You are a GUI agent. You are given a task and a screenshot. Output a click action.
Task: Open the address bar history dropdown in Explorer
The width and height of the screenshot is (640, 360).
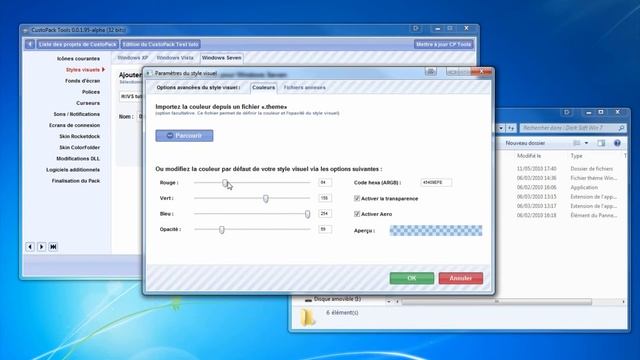coord(501,128)
